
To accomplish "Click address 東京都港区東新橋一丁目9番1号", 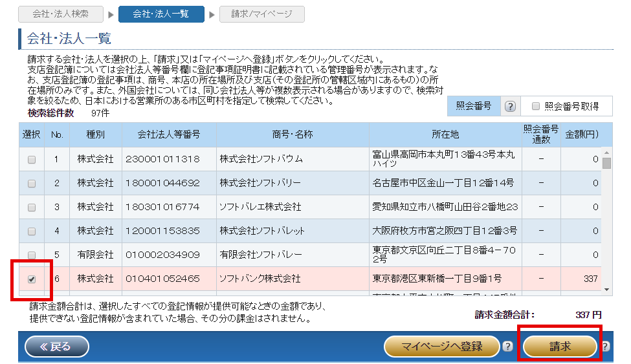I will click(x=437, y=279).
